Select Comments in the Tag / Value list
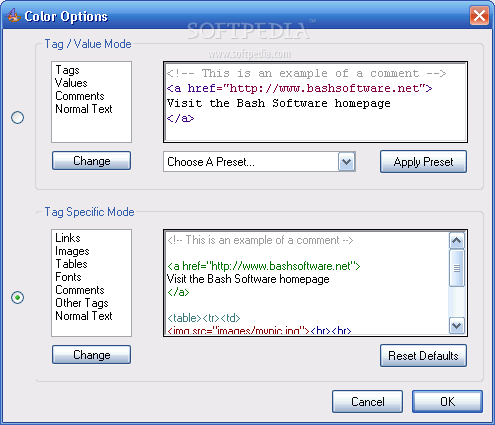The height and width of the screenshot is (425, 495). tap(80, 96)
